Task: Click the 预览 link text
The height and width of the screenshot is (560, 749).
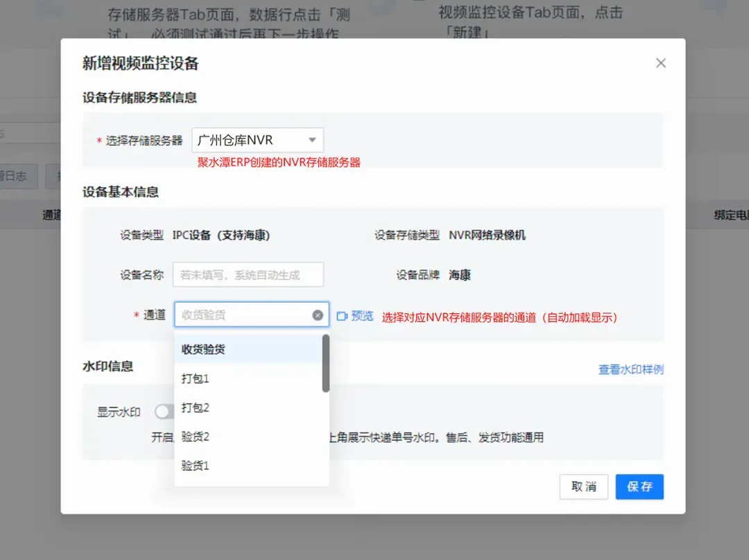Action: pyautogui.click(x=362, y=316)
